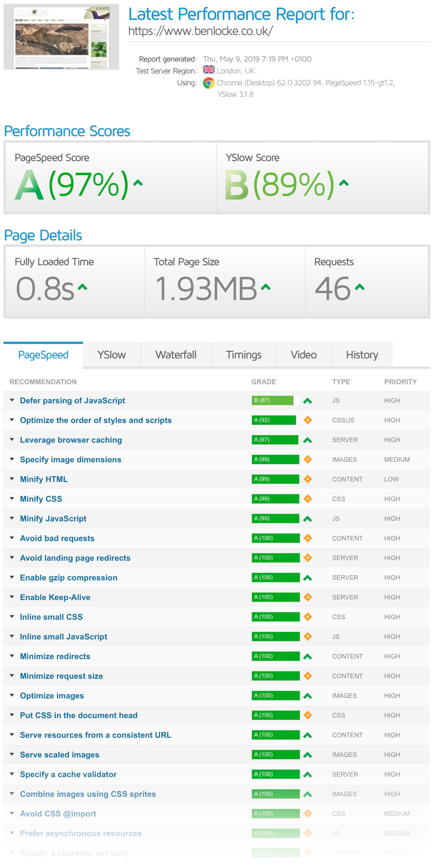Expand the Minify CSS row triangle
Image resolution: width=432 pixels, height=868 pixels.
point(12,499)
